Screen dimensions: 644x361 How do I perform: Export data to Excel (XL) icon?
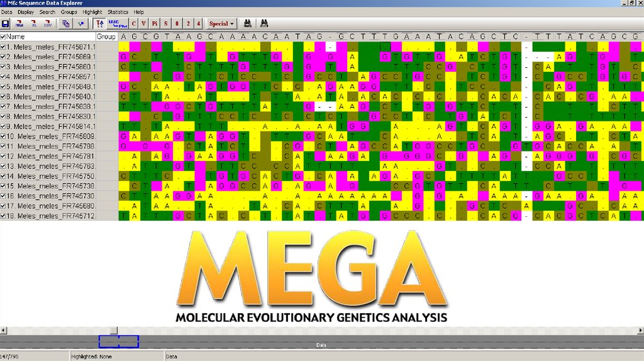tap(33, 24)
